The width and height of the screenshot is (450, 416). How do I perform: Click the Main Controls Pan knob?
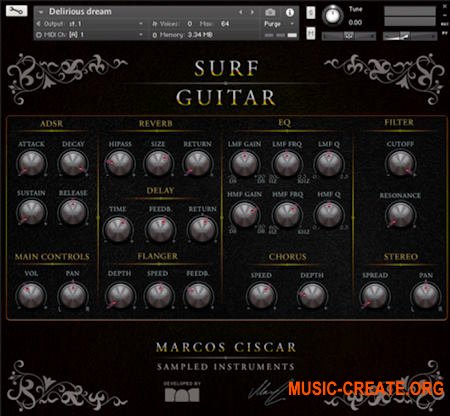(73, 295)
